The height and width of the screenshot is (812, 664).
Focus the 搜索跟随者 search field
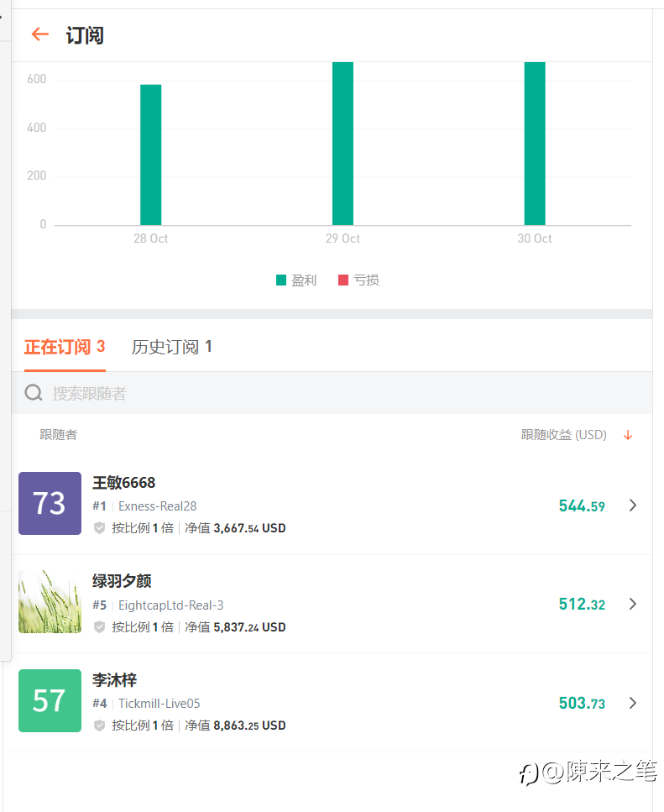click(x=332, y=393)
